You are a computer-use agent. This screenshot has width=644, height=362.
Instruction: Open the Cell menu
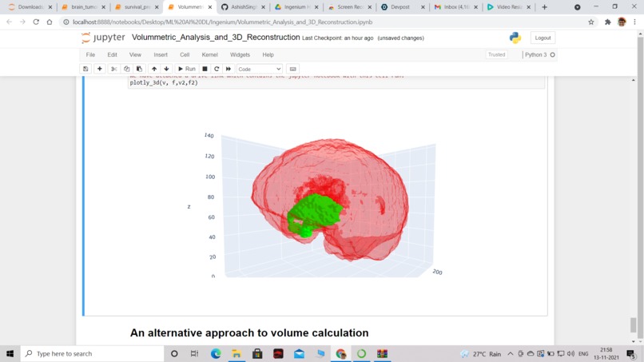(185, 54)
